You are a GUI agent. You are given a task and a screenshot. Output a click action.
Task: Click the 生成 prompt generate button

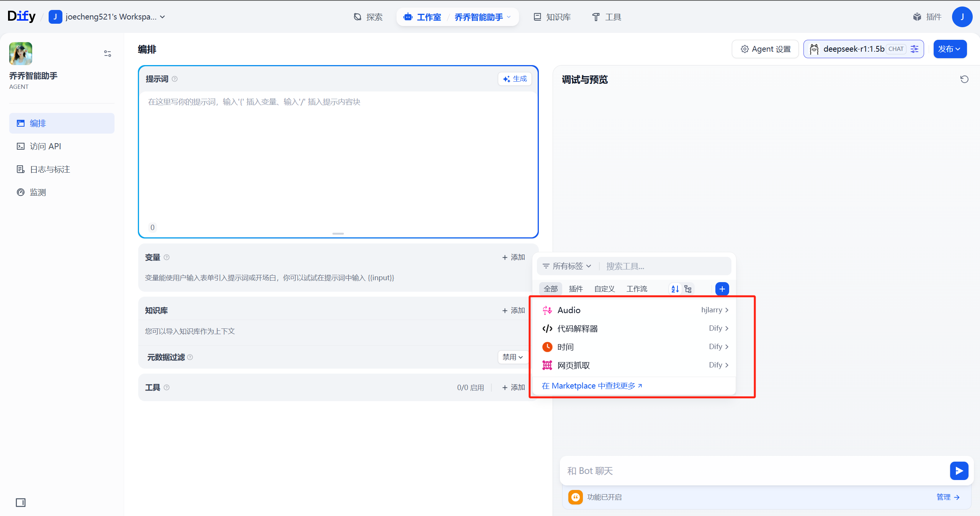[x=515, y=79]
